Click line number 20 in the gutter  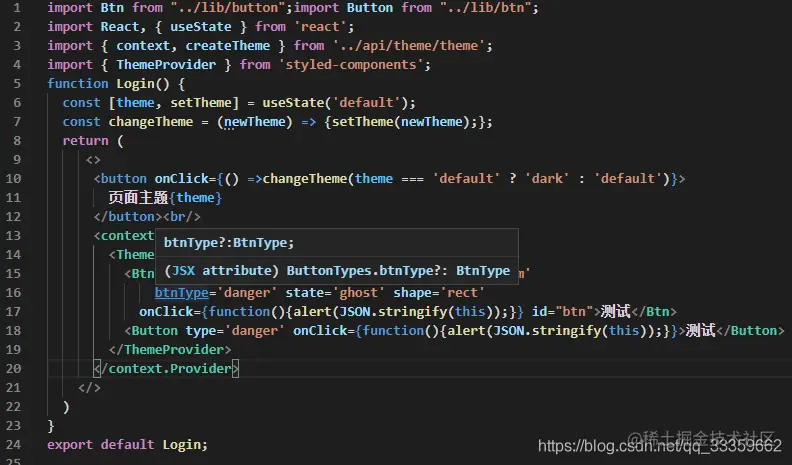tap(14, 369)
